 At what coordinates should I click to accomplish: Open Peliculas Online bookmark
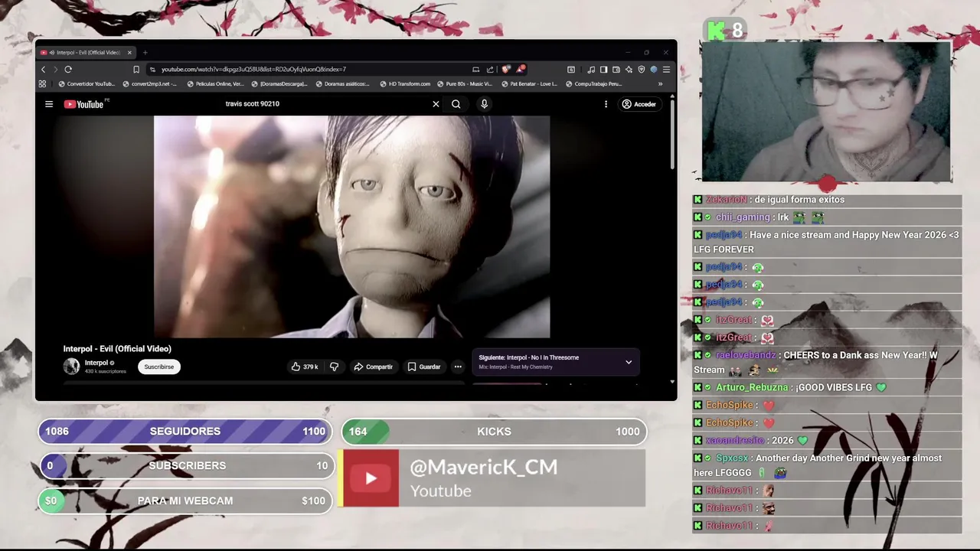tap(215, 84)
